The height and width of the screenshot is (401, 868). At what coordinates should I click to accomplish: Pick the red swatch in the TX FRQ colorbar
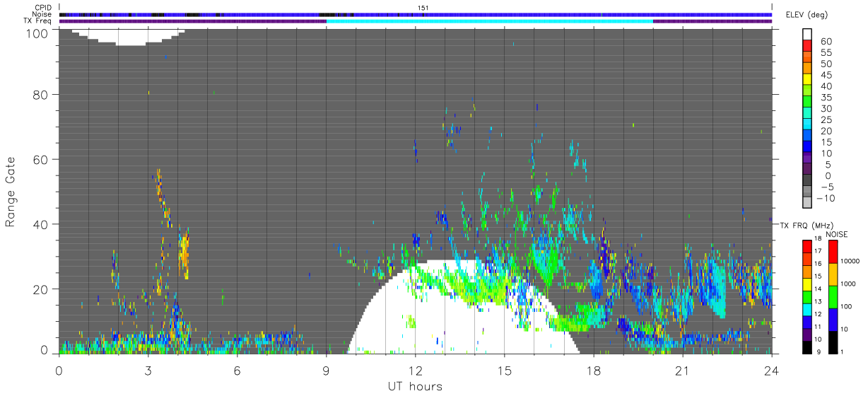coord(807,245)
